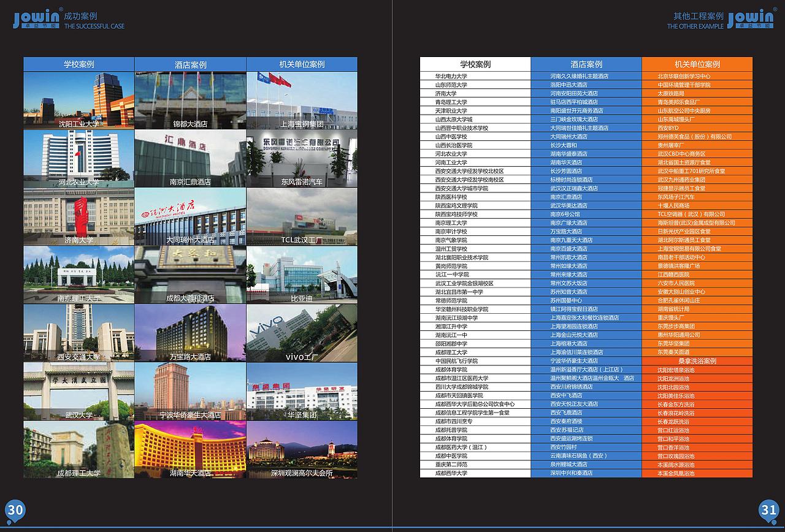Click the 南京6号公馆 table cell

(586, 214)
